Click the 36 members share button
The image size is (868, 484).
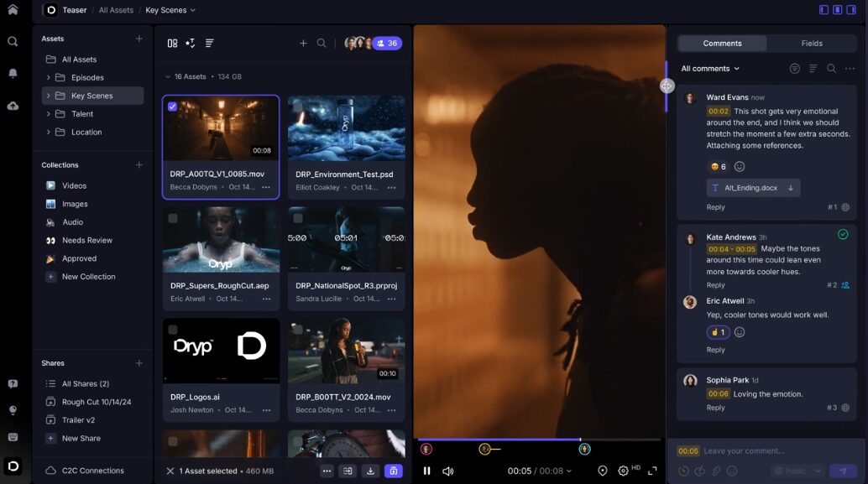tap(387, 44)
